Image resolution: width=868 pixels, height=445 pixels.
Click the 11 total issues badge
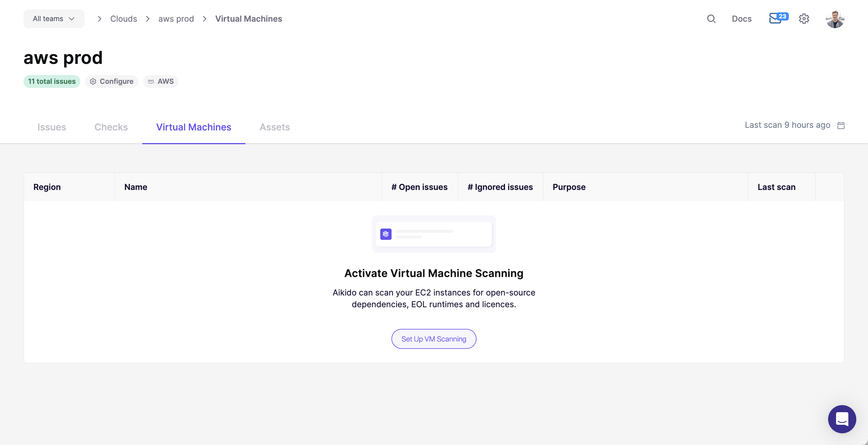tap(52, 81)
